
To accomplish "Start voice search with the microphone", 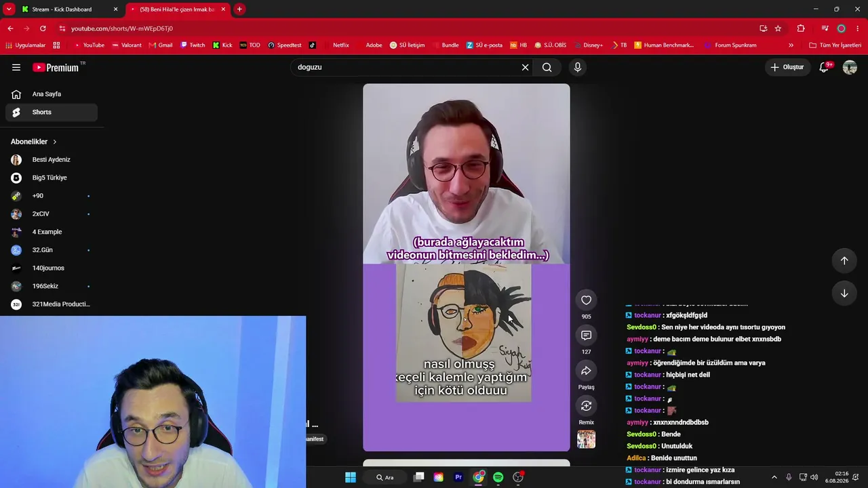I will (578, 67).
